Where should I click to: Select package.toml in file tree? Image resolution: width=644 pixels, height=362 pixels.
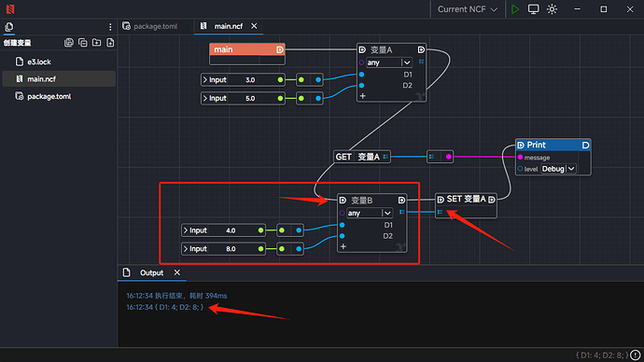pyautogui.click(x=59, y=96)
